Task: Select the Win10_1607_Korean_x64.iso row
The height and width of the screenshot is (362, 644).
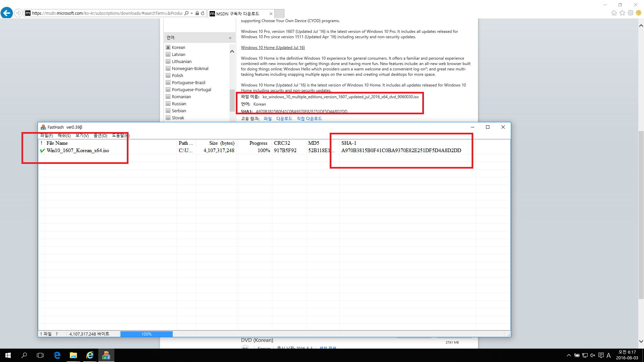Action: point(274,150)
